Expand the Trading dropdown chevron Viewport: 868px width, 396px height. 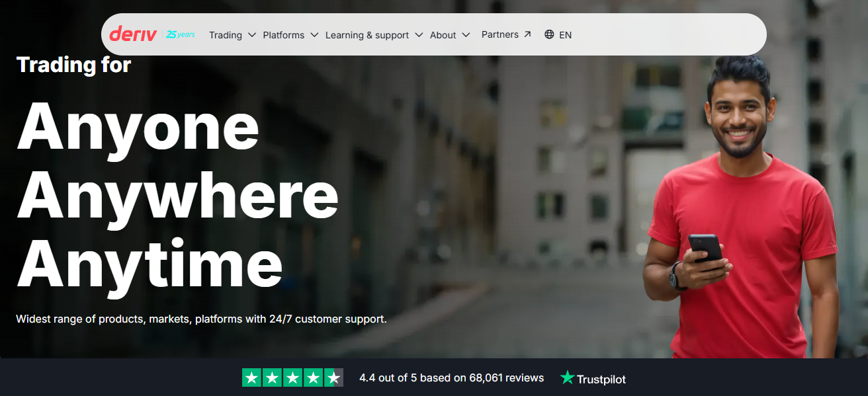pyautogui.click(x=252, y=35)
